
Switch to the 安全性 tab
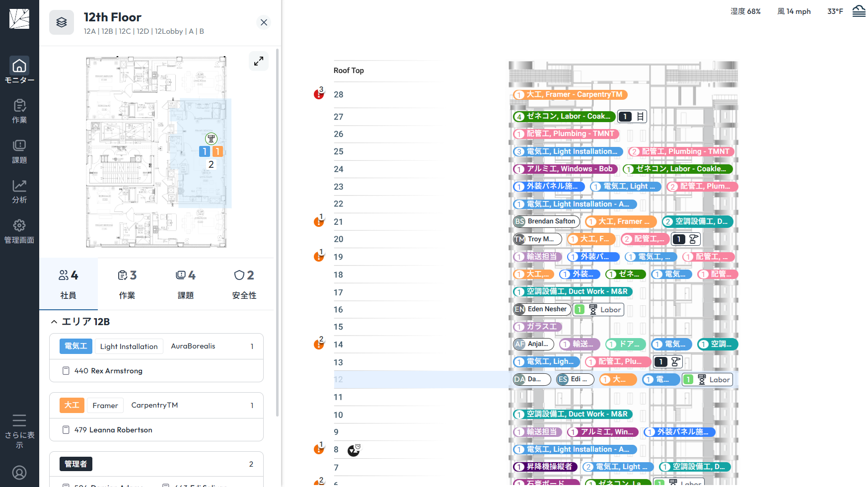(x=244, y=284)
